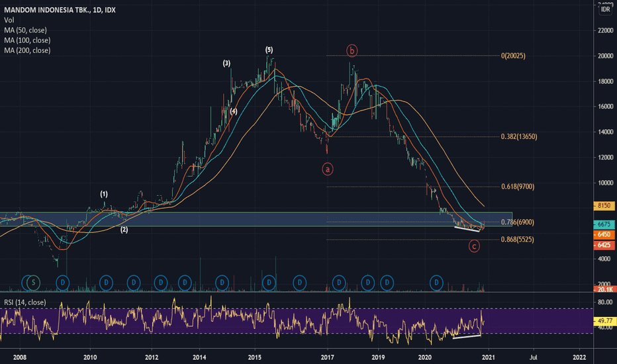
Task: Click the red 20.1K volume tag
Action: tap(604, 289)
